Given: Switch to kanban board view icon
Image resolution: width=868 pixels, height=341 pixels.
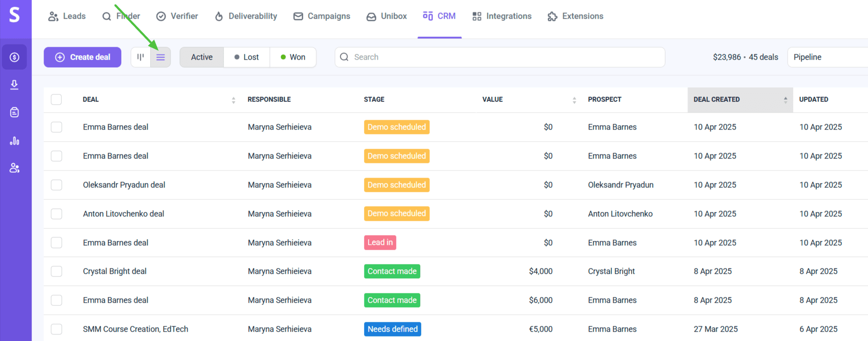Looking at the screenshot, I should tap(140, 57).
